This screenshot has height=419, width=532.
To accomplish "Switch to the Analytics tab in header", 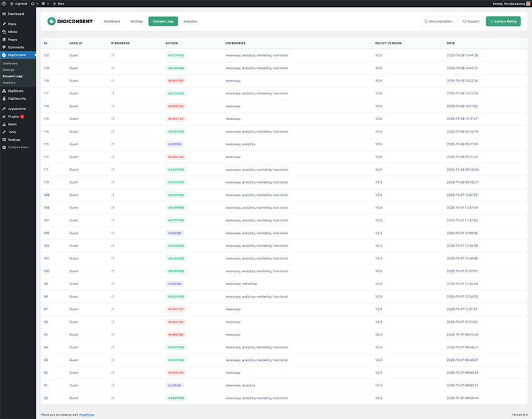I will (190, 21).
